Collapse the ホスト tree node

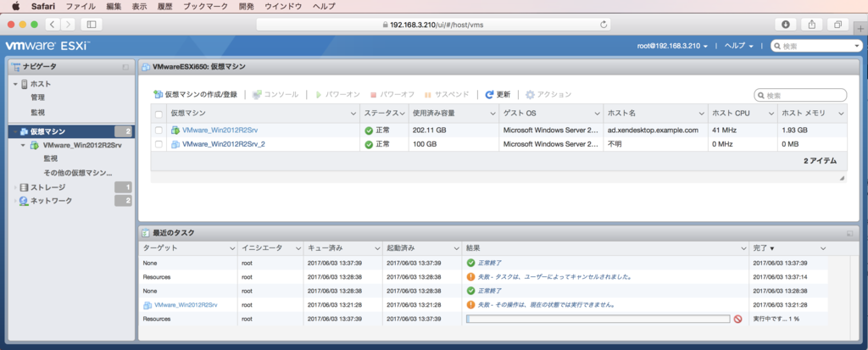15,84
